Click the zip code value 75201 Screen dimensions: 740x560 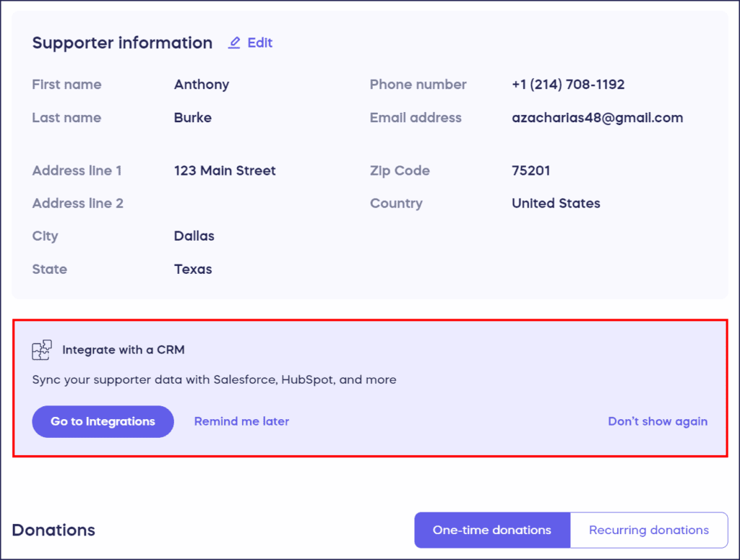[531, 171]
